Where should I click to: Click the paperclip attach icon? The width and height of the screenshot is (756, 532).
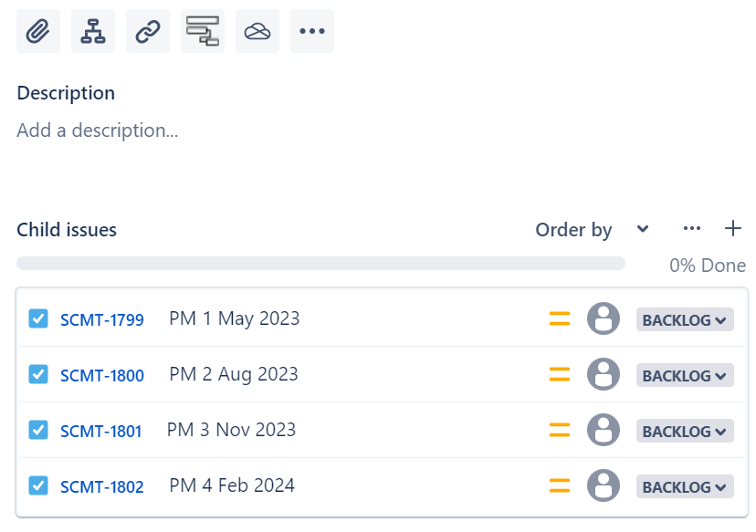pos(38,31)
